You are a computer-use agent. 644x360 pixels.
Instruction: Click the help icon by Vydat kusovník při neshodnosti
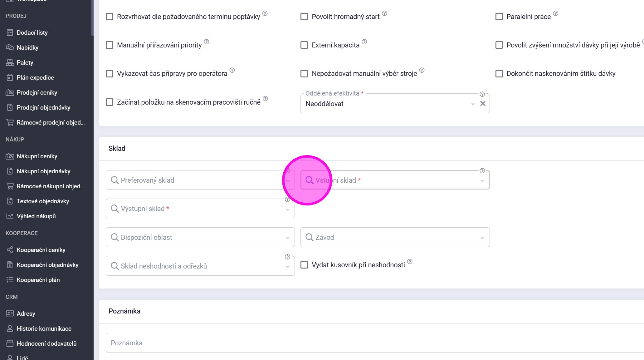pos(410,262)
